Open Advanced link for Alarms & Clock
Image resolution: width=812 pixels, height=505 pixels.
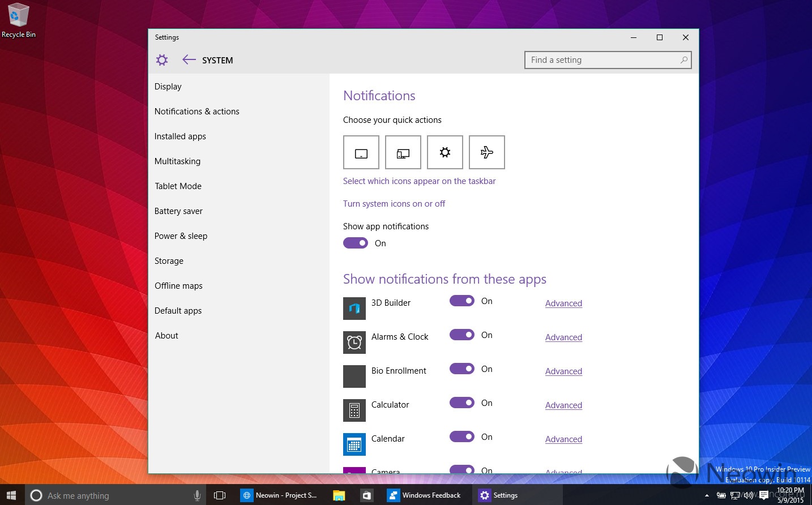[563, 337]
